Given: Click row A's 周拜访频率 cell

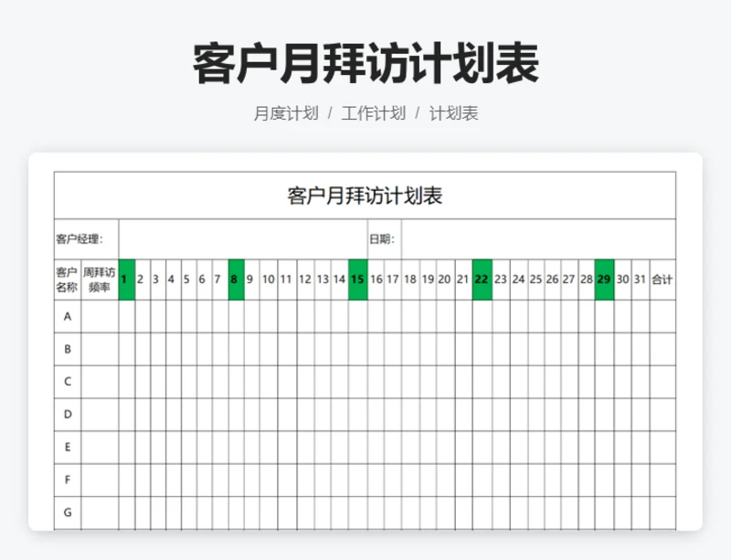Looking at the screenshot, I should [x=100, y=317].
